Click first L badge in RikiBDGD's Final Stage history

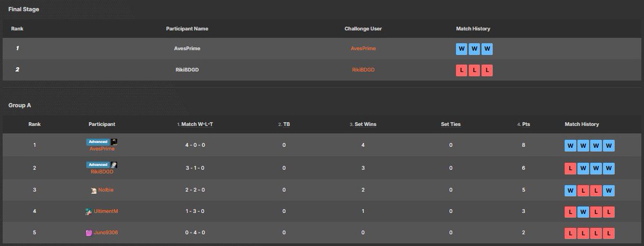click(x=462, y=70)
